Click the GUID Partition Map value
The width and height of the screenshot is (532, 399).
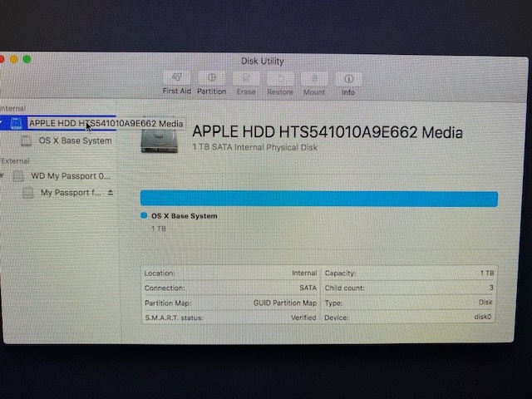tap(285, 303)
